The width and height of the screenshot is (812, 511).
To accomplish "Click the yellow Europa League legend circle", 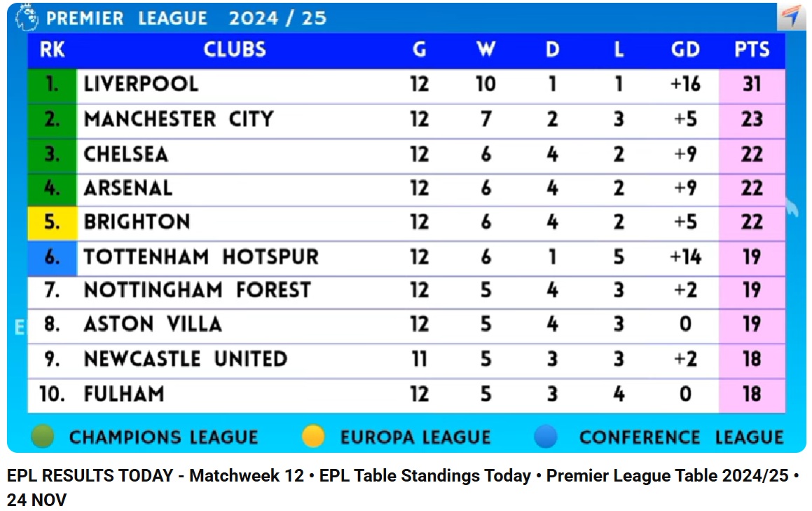I will tap(313, 437).
